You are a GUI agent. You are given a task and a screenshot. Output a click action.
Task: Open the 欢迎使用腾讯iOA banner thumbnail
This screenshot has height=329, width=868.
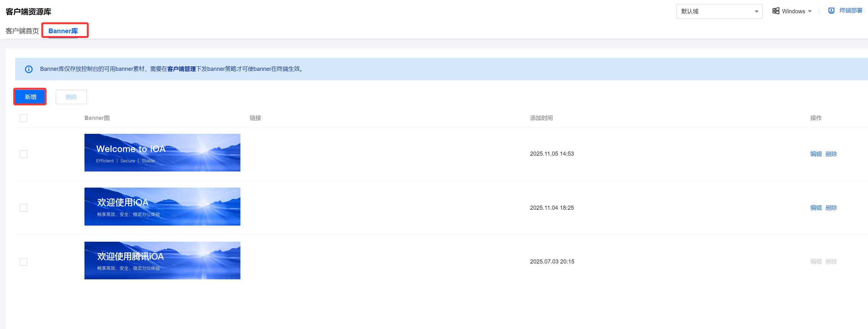pos(162,261)
